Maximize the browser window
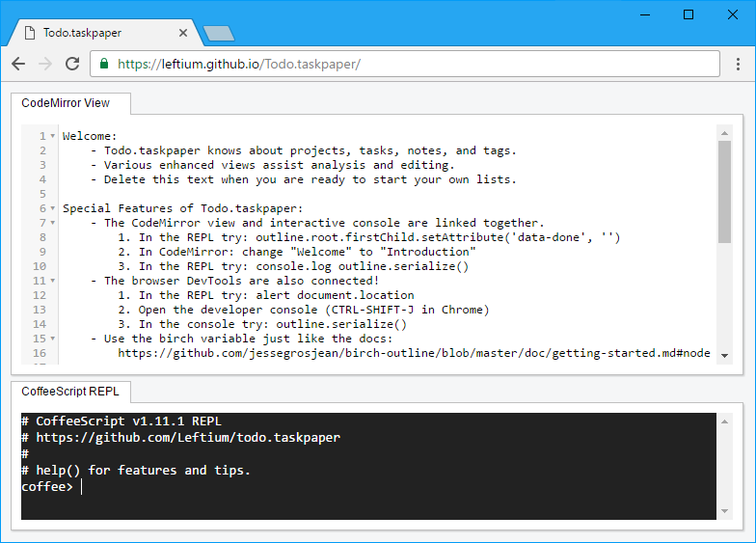Screen dimensions: 756x543 click(688, 14)
